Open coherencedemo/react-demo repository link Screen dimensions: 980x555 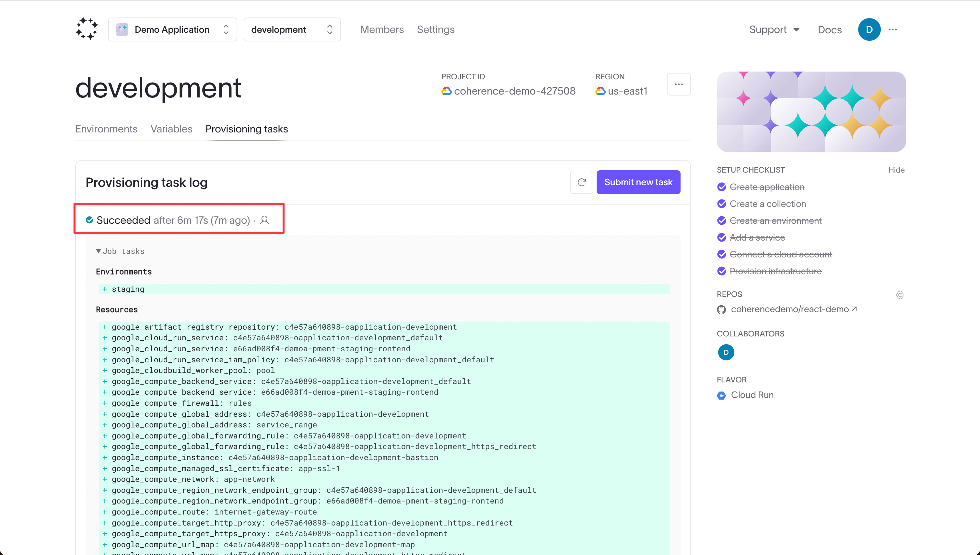click(x=790, y=309)
